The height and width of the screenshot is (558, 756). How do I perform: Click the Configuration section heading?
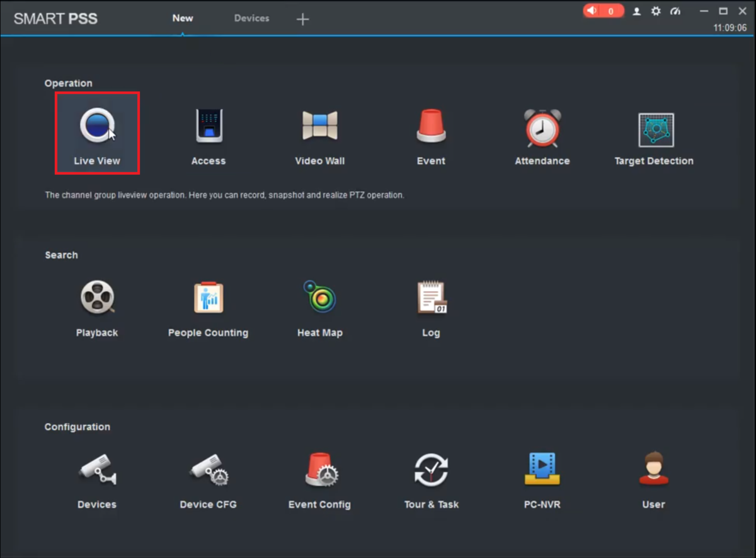coord(77,427)
